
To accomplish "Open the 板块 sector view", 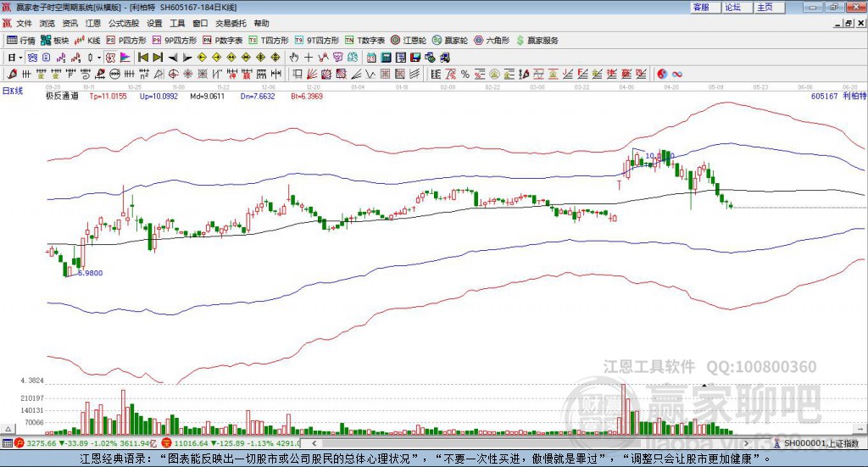I will tap(54, 41).
